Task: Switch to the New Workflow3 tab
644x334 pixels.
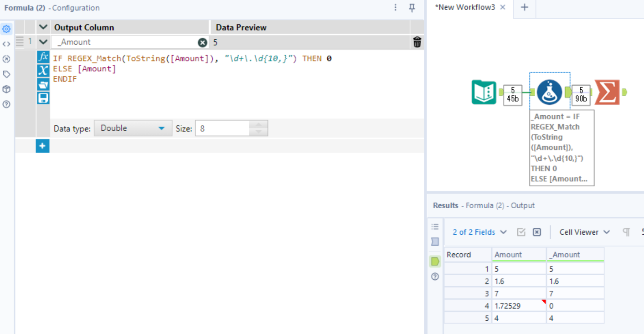Action: [x=465, y=7]
